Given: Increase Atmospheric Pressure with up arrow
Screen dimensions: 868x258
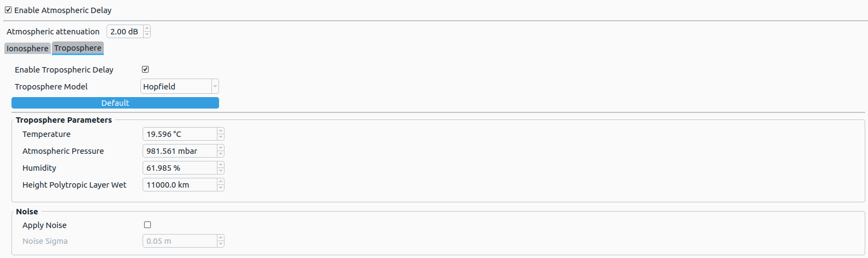Looking at the screenshot, I should click(221, 148).
